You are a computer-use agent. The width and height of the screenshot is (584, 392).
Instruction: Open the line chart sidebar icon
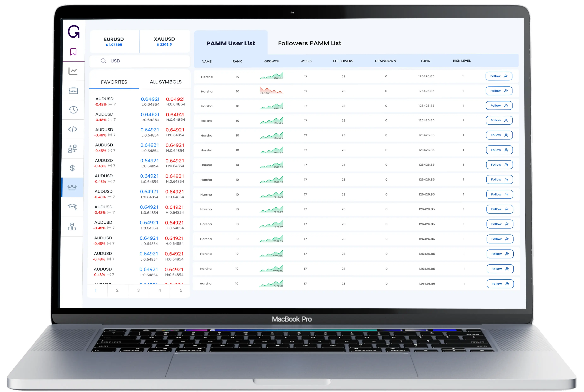pos(73,71)
